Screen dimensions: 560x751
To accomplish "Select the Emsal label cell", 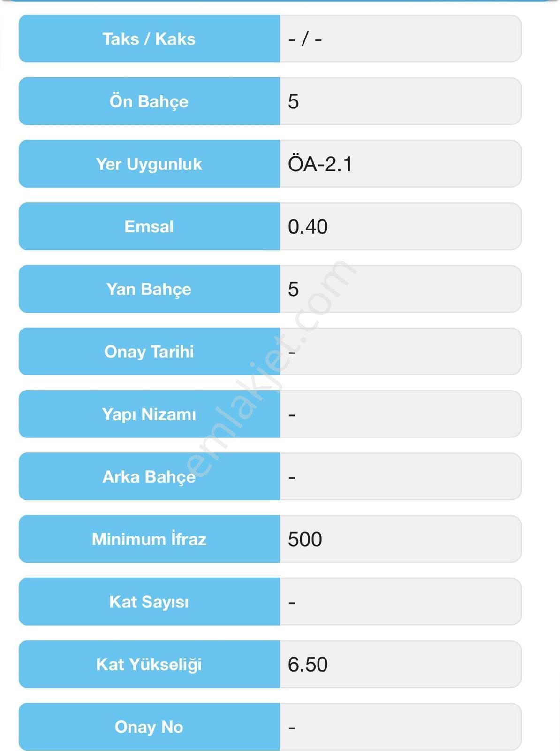I will (x=149, y=226).
